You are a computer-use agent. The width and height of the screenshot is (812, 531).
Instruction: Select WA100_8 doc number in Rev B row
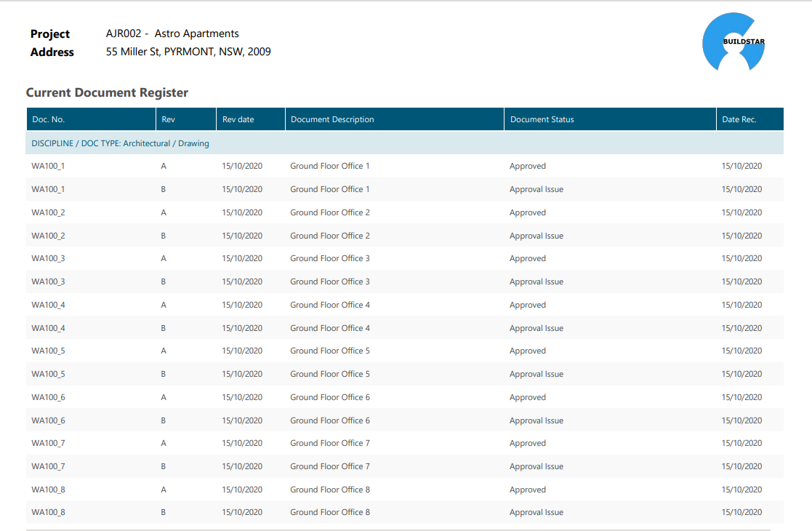click(x=48, y=512)
